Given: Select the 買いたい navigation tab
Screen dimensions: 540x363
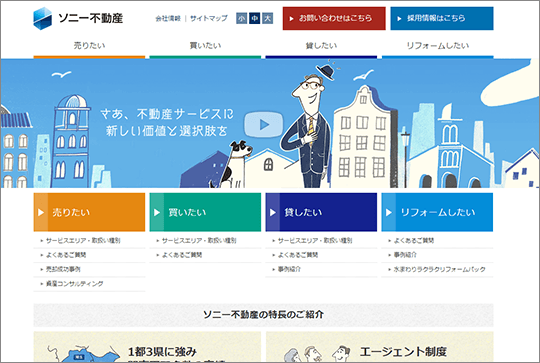Looking at the screenshot, I should (205, 47).
